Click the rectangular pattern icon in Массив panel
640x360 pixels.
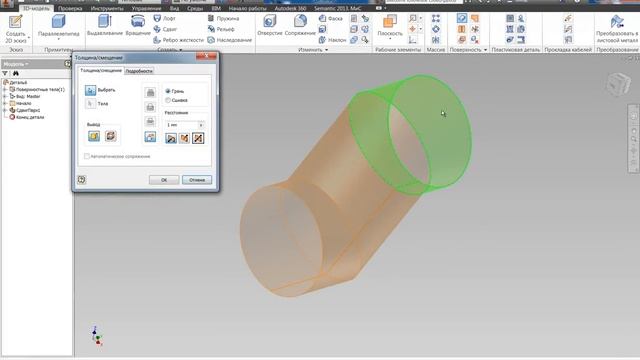point(436,18)
